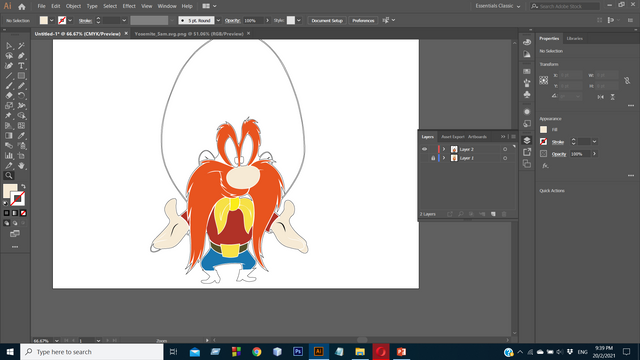Select the Gradient tool
The width and height of the screenshot is (640, 360).
click(x=9, y=136)
